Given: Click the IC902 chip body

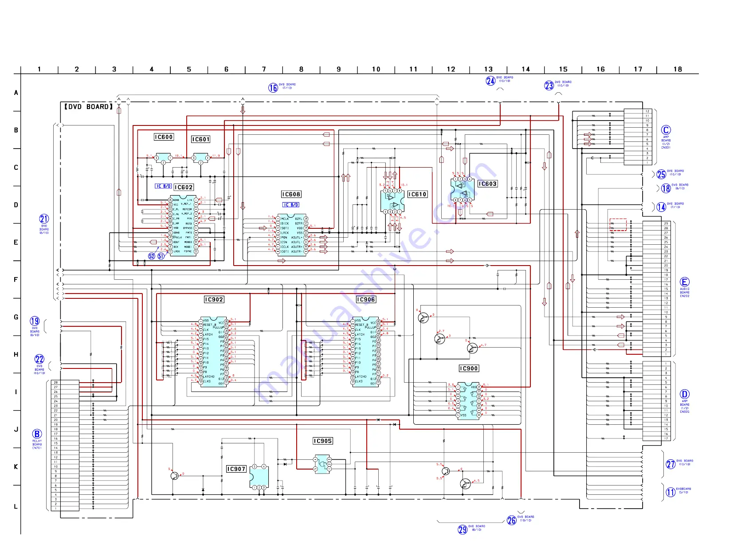Looking at the screenshot, I should tap(214, 352).
